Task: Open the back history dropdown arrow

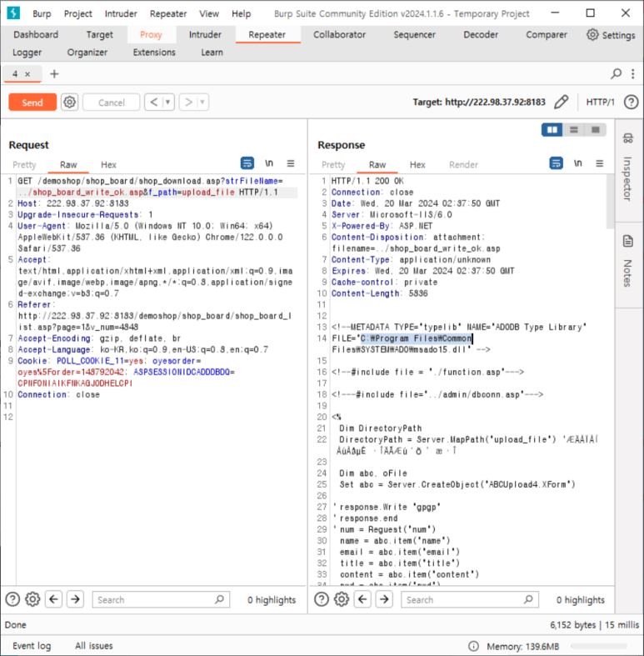Action: 168,102
